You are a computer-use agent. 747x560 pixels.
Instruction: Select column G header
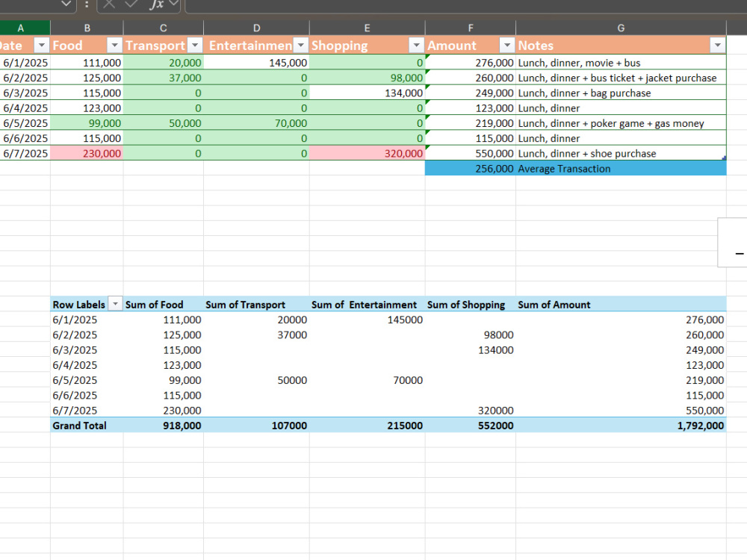click(x=621, y=28)
